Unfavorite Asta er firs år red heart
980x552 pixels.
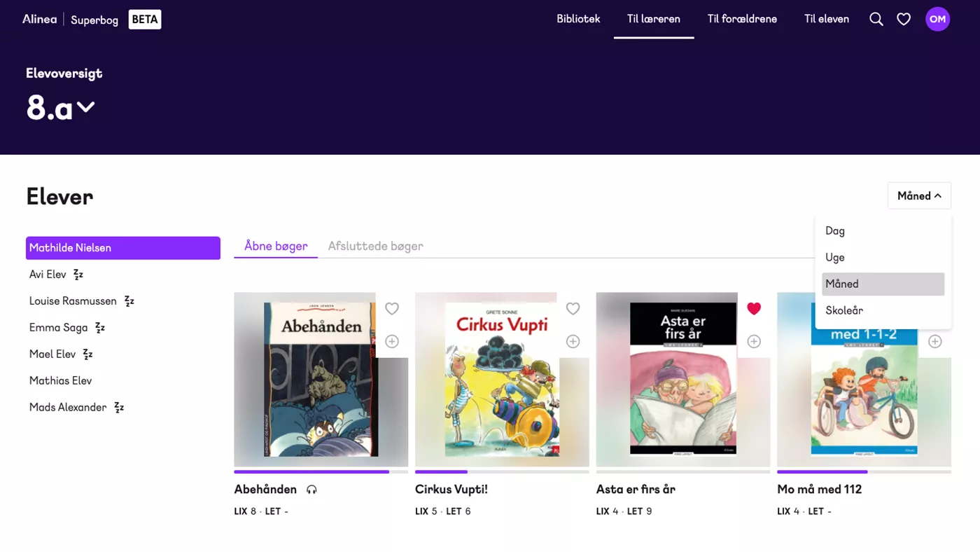click(754, 308)
